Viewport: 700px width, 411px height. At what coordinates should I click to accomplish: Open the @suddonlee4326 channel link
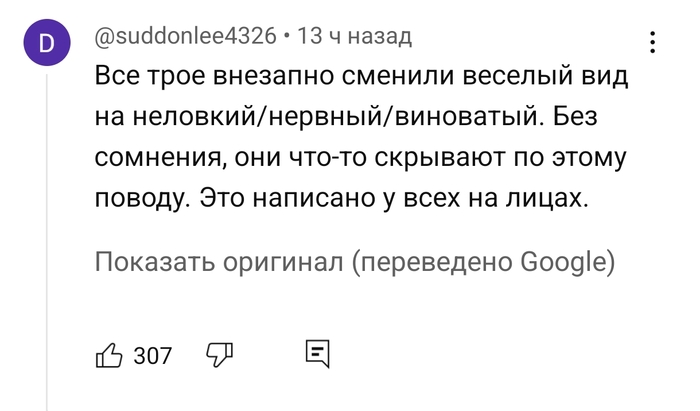coord(185,37)
